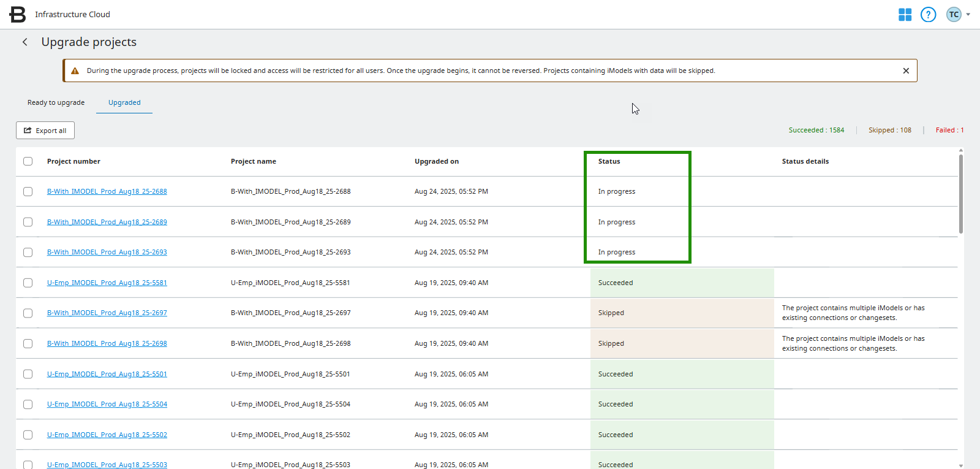The height and width of the screenshot is (469, 980).
Task: Go back using the left chevron
Action: click(25, 42)
